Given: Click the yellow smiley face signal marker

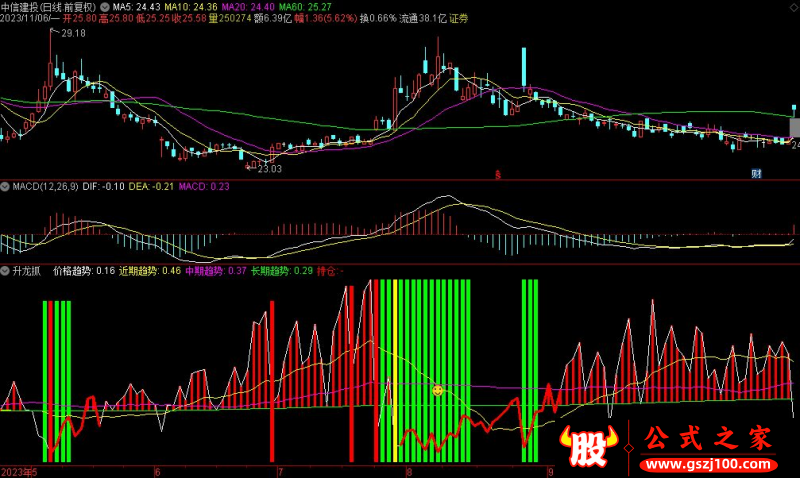Looking at the screenshot, I should [x=437, y=388].
